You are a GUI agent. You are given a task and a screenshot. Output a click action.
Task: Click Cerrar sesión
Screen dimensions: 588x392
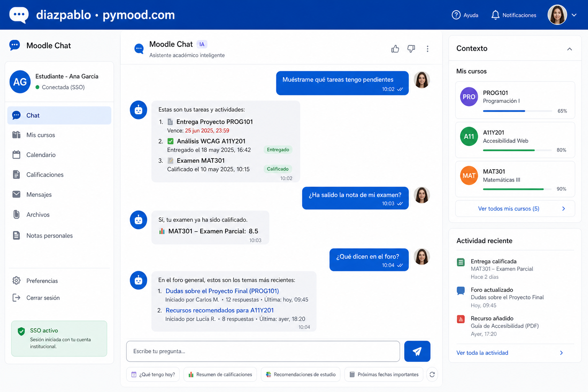[59, 298]
